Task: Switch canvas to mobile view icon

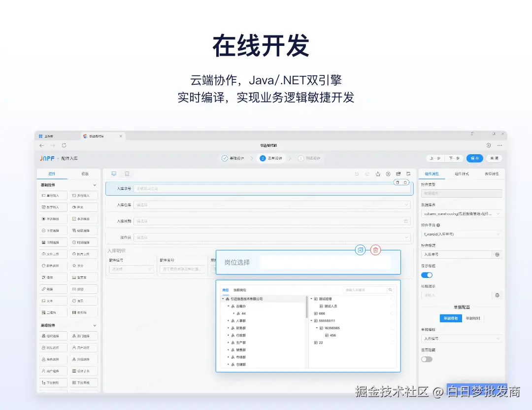Action: click(127, 174)
